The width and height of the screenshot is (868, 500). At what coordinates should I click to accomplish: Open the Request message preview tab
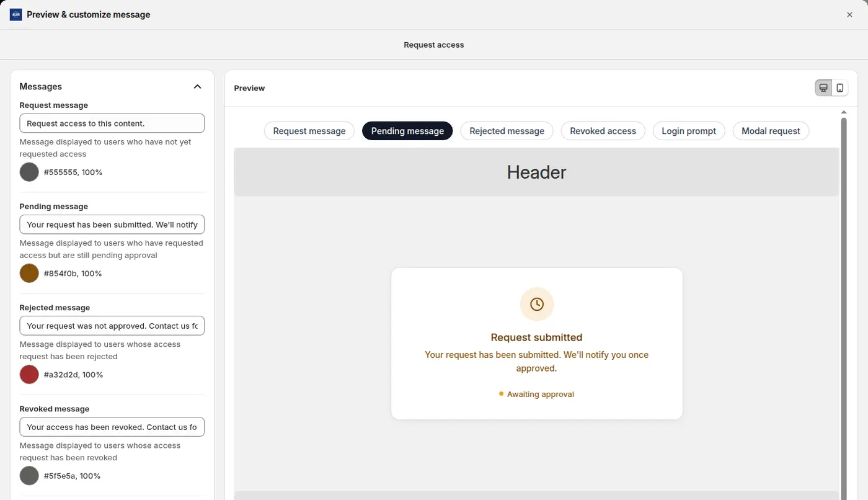(309, 131)
